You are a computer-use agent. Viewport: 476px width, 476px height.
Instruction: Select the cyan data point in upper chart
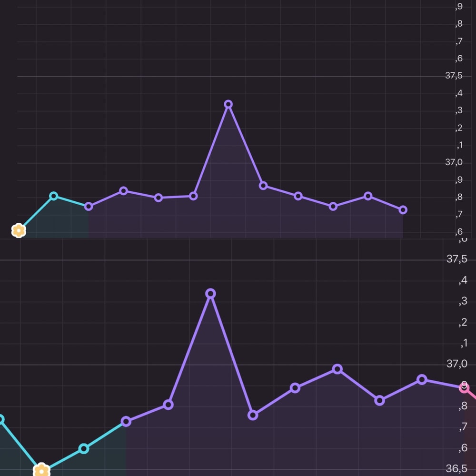[x=54, y=196]
